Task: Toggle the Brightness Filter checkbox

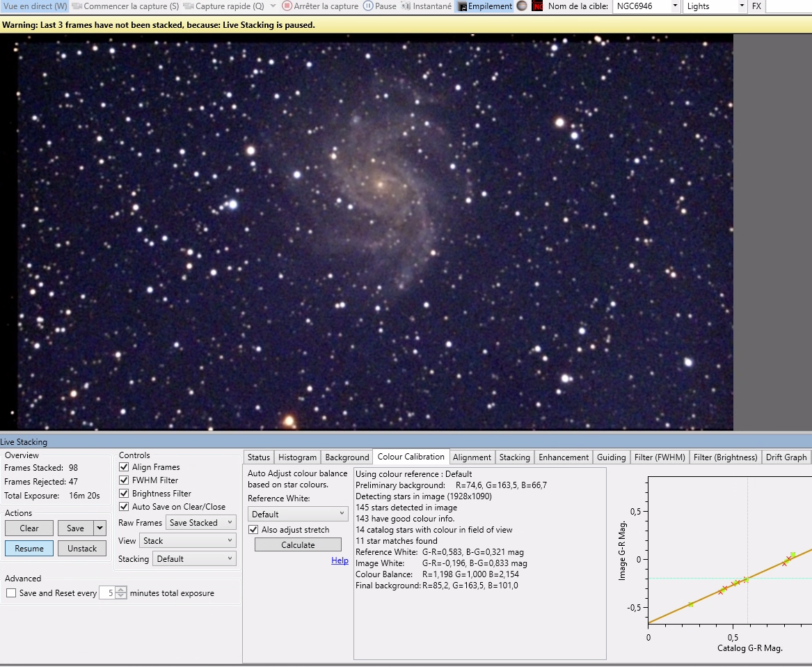Action: tap(124, 494)
